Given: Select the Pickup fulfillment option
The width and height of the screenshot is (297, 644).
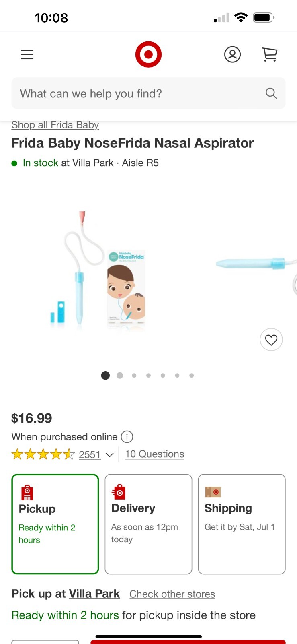Looking at the screenshot, I should pos(55,524).
